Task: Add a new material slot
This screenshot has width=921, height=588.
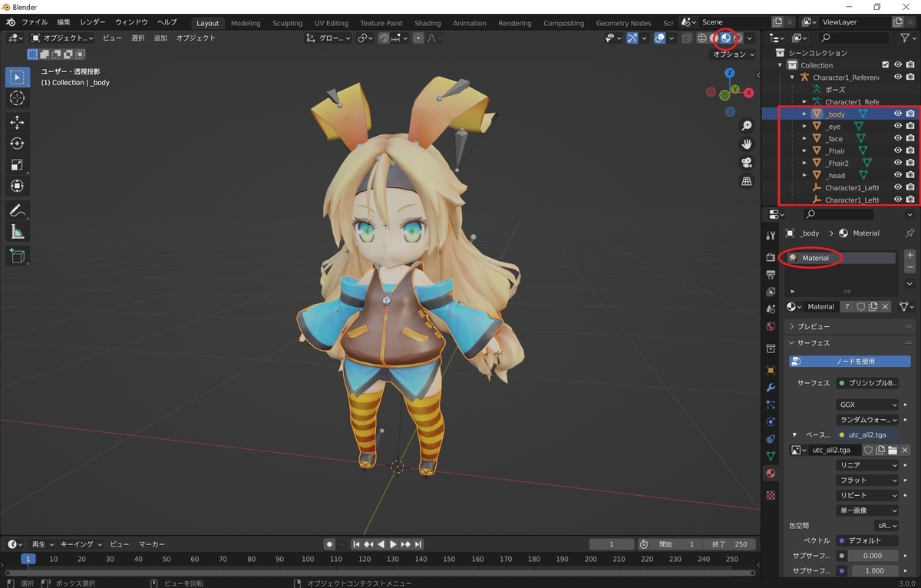Action: tap(910, 255)
